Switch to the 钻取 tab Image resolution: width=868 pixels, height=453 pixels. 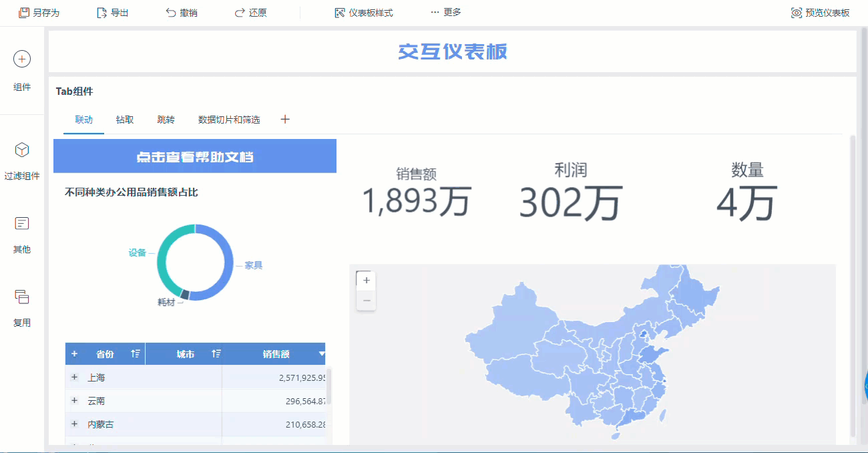click(125, 120)
